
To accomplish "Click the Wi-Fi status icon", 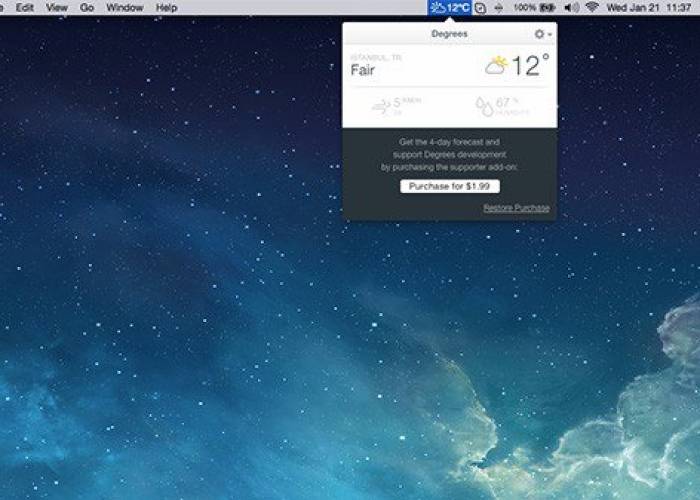I will tap(592, 7).
